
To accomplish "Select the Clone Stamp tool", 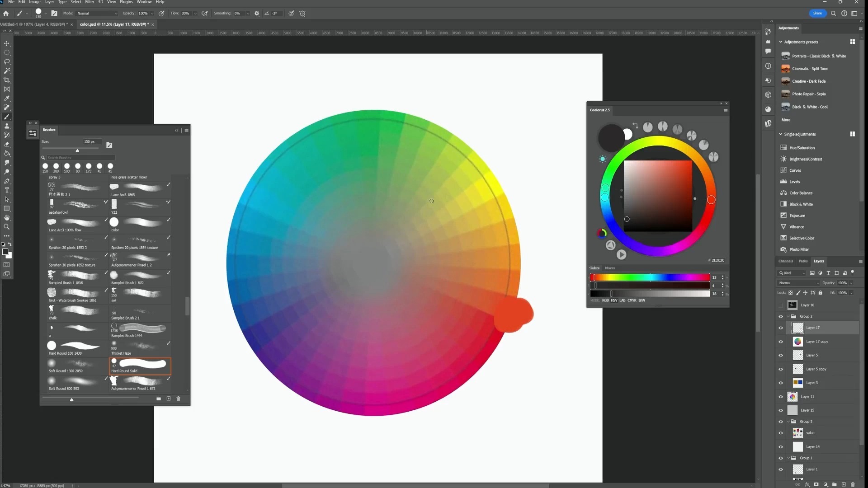I will (x=7, y=126).
